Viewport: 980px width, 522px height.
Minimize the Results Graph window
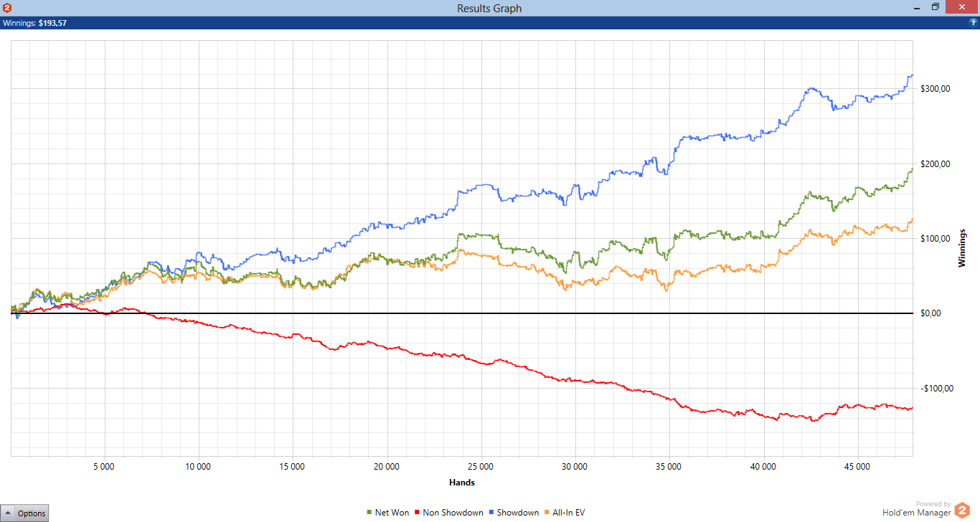pos(918,8)
